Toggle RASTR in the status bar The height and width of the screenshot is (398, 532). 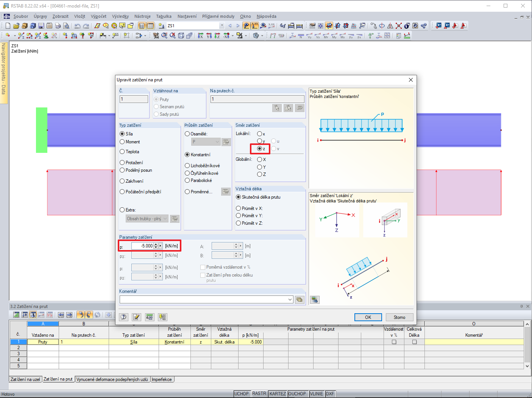(259, 394)
